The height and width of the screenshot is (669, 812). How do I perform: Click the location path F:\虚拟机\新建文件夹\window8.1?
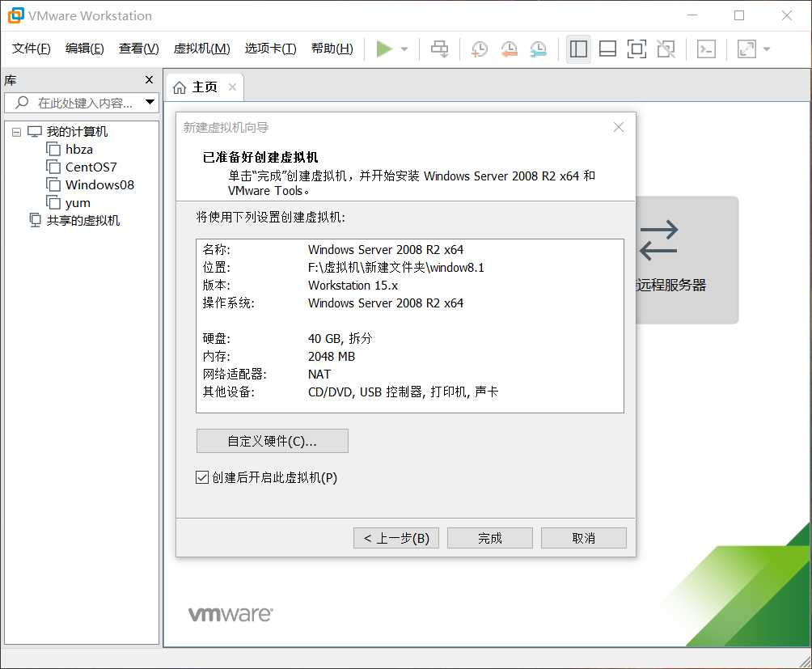click(x=395, y=267)
